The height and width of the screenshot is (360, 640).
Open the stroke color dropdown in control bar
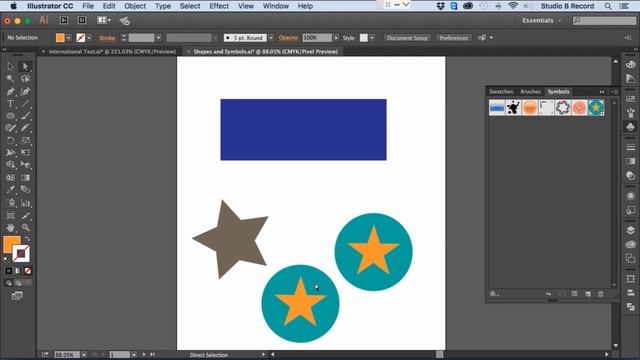pyautogui.click(x=89, y=38)
